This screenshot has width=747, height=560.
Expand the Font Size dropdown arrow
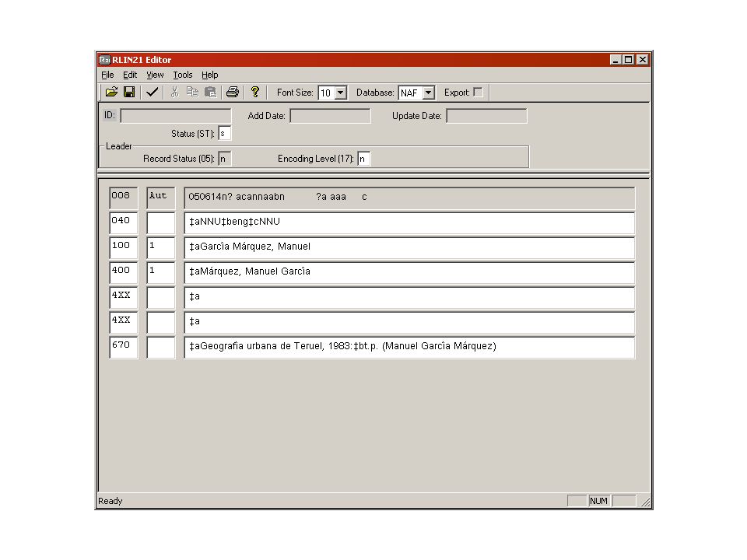click(341, 93)
